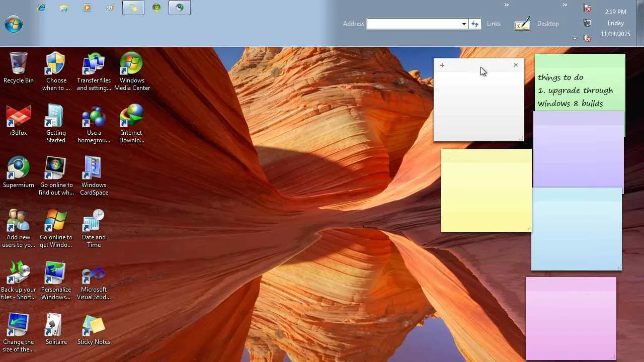Click the 'things to do' note text
The height and width of the screenshot is (362, 644).
point(560,77)
